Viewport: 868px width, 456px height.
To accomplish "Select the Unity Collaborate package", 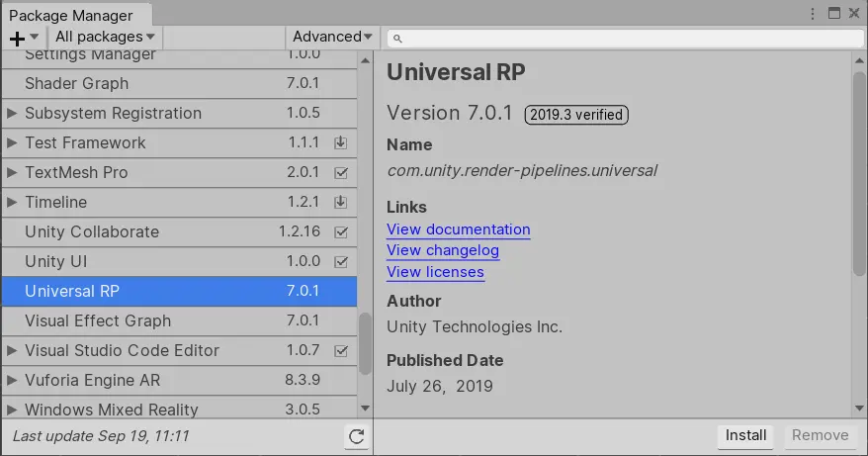I will click(179, 231).
